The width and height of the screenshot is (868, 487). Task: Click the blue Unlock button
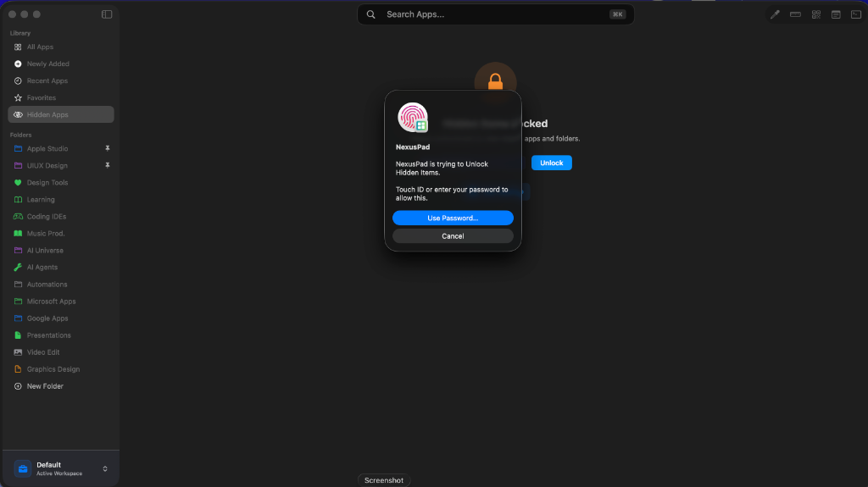[x=551, y=163]
